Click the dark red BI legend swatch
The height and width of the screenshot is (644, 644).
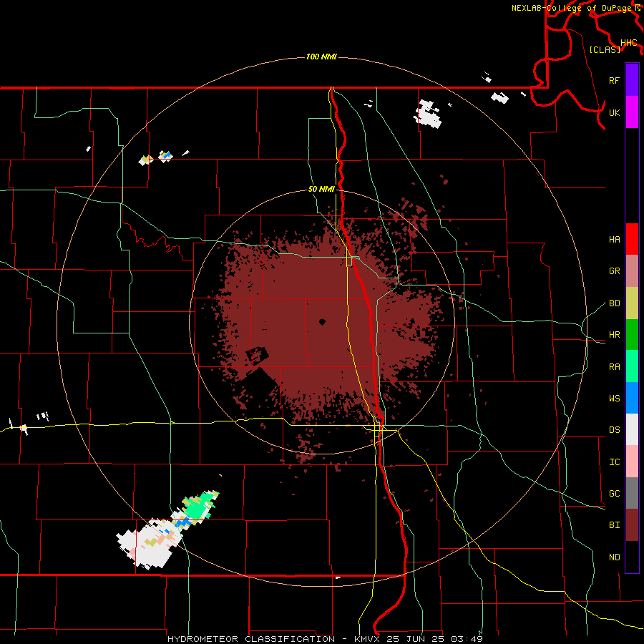click(632, 525)
